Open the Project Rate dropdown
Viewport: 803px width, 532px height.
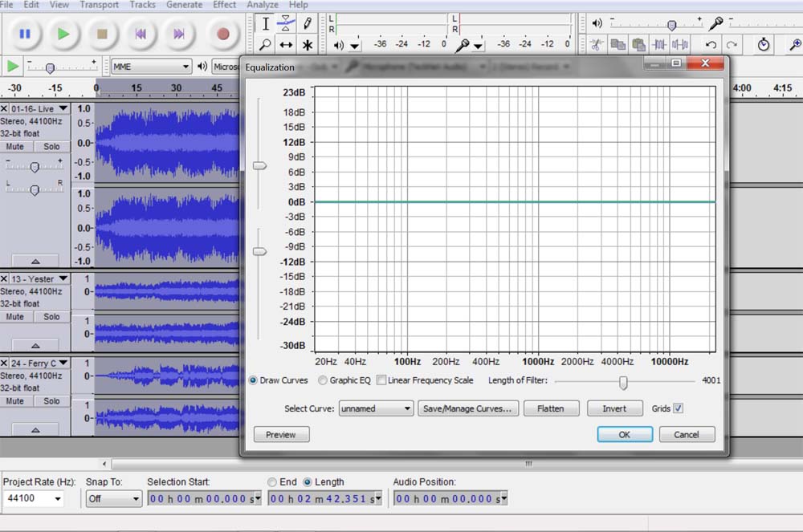point(34,499)
